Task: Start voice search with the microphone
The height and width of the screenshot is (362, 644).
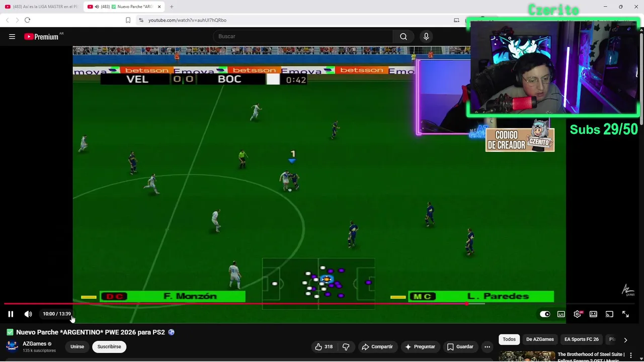Action: 426,36
